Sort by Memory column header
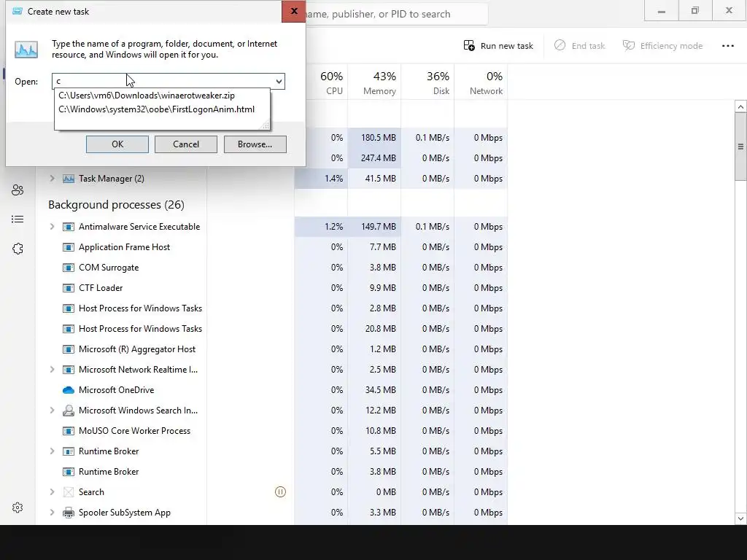 click(x=374, y=83)
